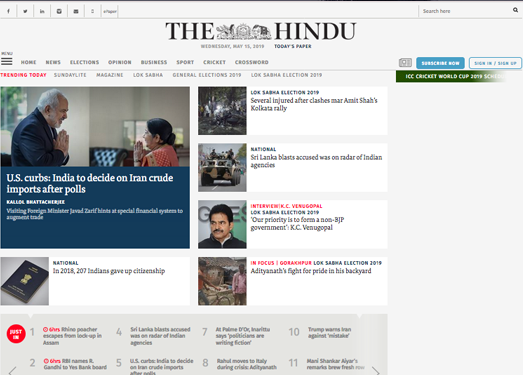Open The Hindu Facebook page icon
Screen dimensions: 523x375
click(x=8, y=11)
